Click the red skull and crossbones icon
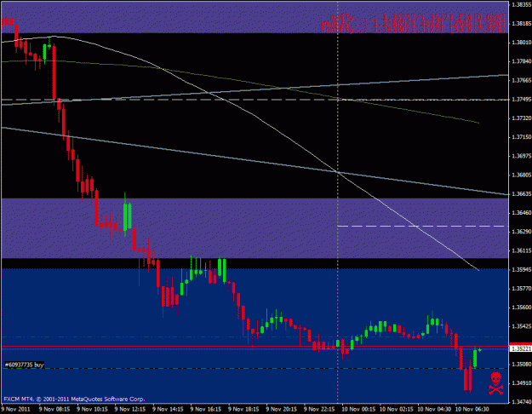The height and width of the screenshot is (414, 532). [495, 383]
